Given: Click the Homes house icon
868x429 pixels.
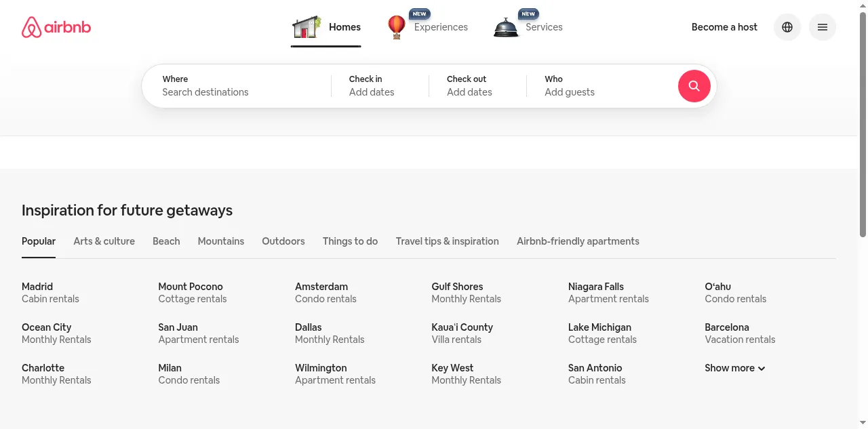Looking at the screenshot, I should point(306,27).
